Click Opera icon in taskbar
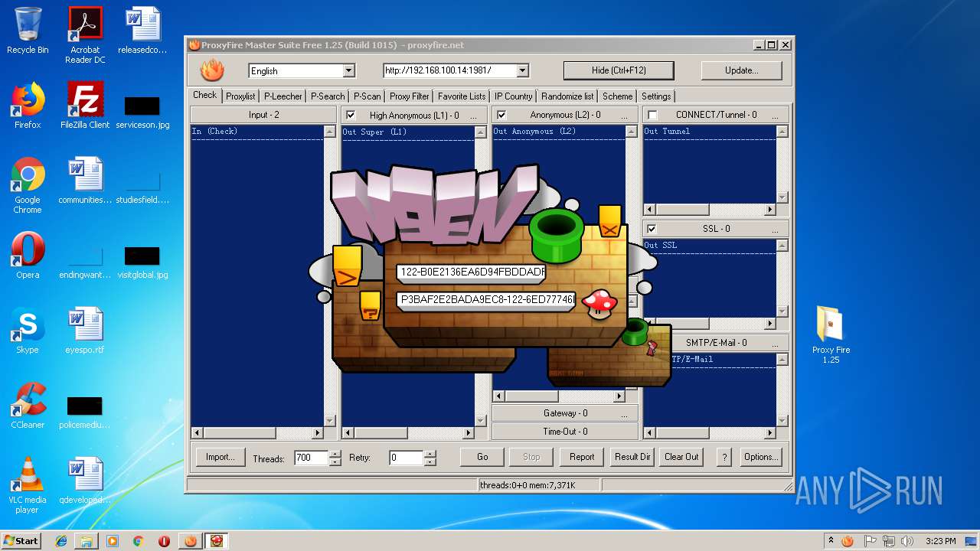The width and height of the screenshot is (980, 551). click(x=164, y=541)
